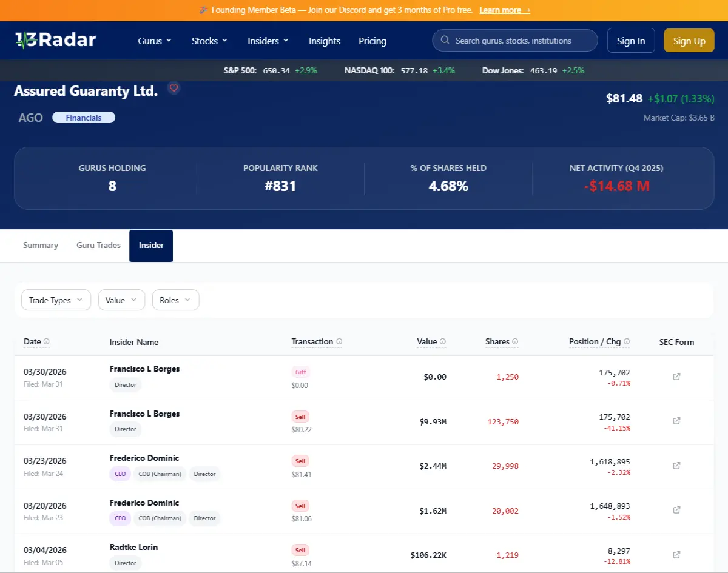This screenshot has width=728, height=573.
Task: Click the 13Radar logo
Action: (55, 40)
